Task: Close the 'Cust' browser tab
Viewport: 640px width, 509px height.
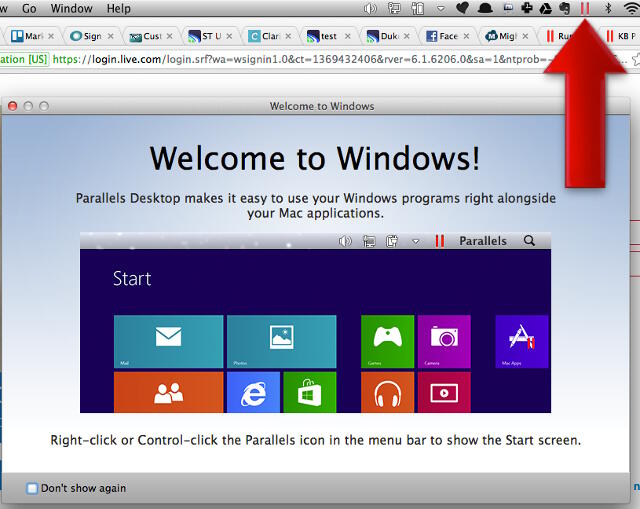Action: (x=169, y=36)
